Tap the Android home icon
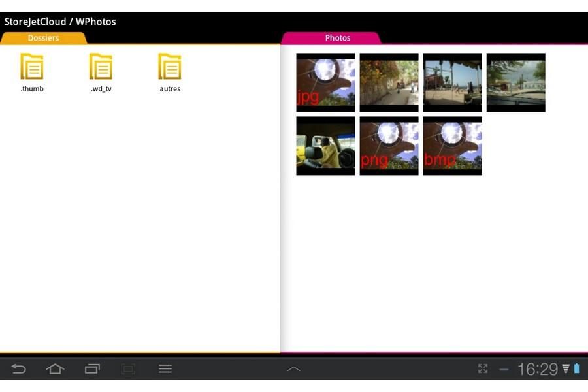 (55, 369)
